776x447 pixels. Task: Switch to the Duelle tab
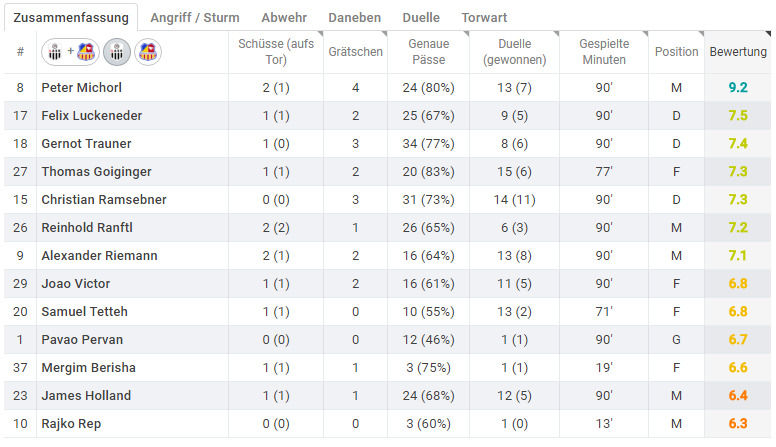tap(421, 18)
